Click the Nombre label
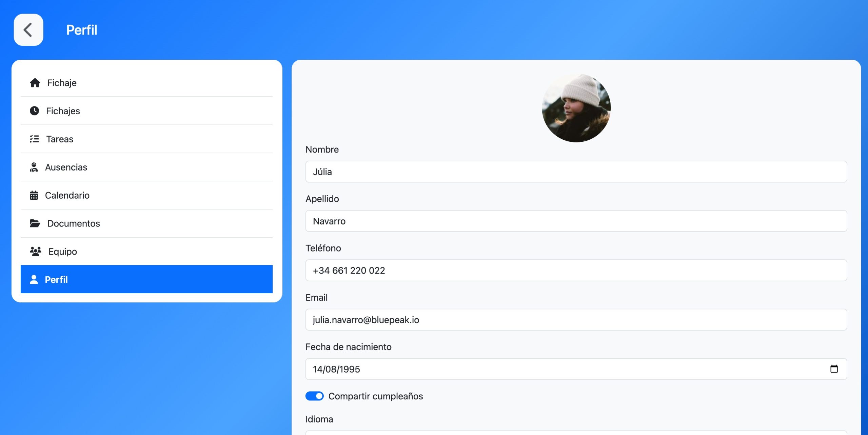The width and height of the screenshot is (868, 435). [322, 150]
